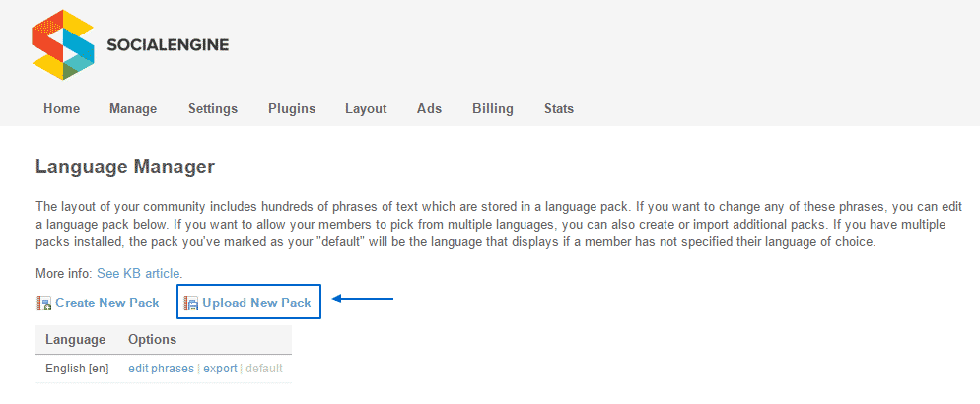Edit phrases for the English pack
The width and height of the screenshot is (980, 404).
(x=162, y=369)
